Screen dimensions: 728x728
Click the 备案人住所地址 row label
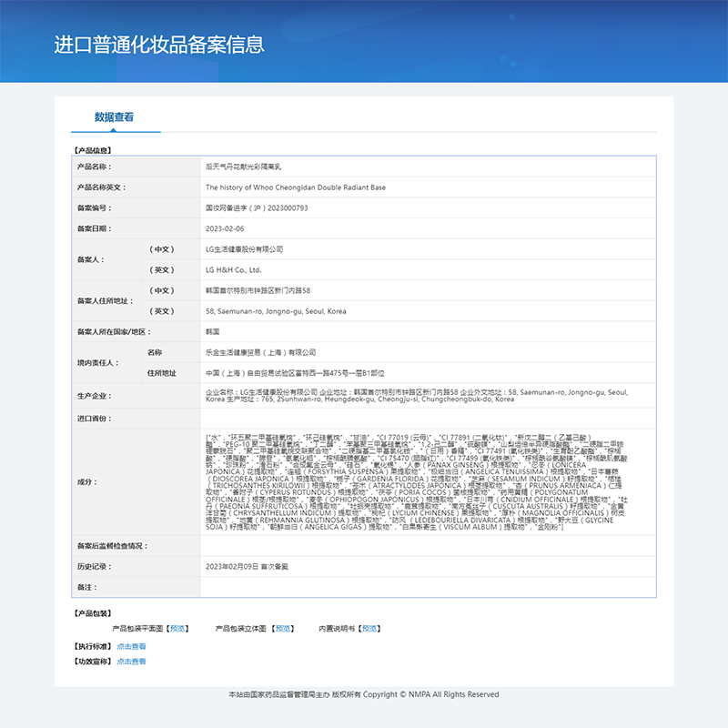tap(106, 301)
